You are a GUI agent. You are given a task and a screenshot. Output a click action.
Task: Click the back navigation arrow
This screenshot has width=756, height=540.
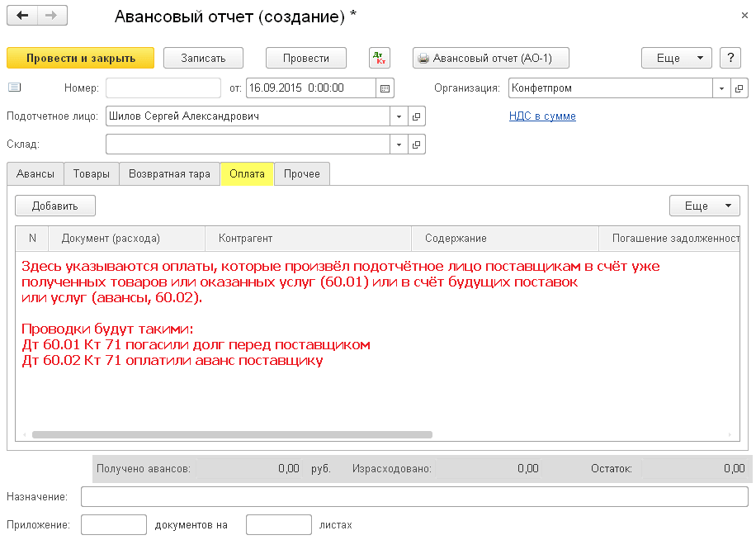[22, 17]
